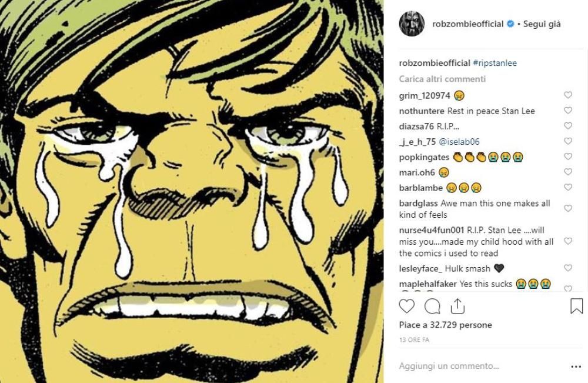Heart the popkingates emoji comment
Image resolution: width=588 pixels, height=383 pixels.
pyautogui.click(x=568, y=156)
